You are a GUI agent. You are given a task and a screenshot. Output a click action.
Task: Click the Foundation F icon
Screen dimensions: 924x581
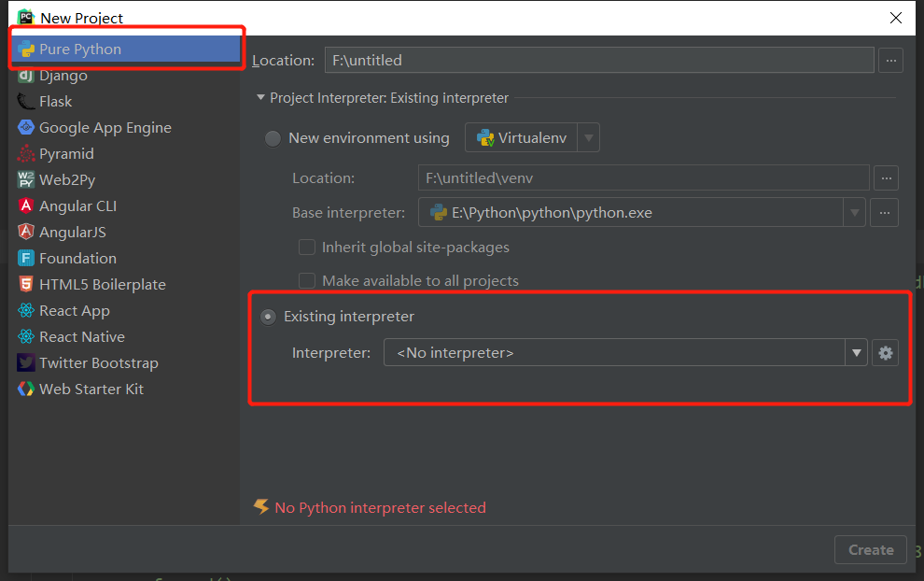tap(26, 259)
